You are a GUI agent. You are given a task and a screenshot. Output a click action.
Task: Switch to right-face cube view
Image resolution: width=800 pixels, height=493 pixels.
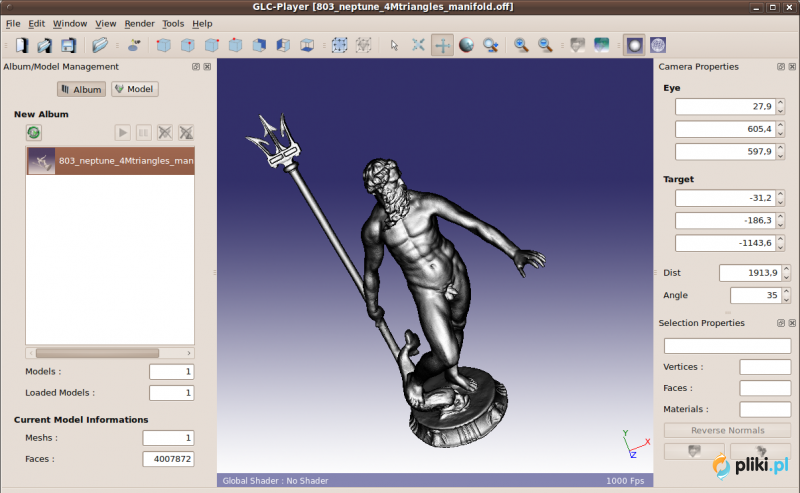tap(259, 45)
